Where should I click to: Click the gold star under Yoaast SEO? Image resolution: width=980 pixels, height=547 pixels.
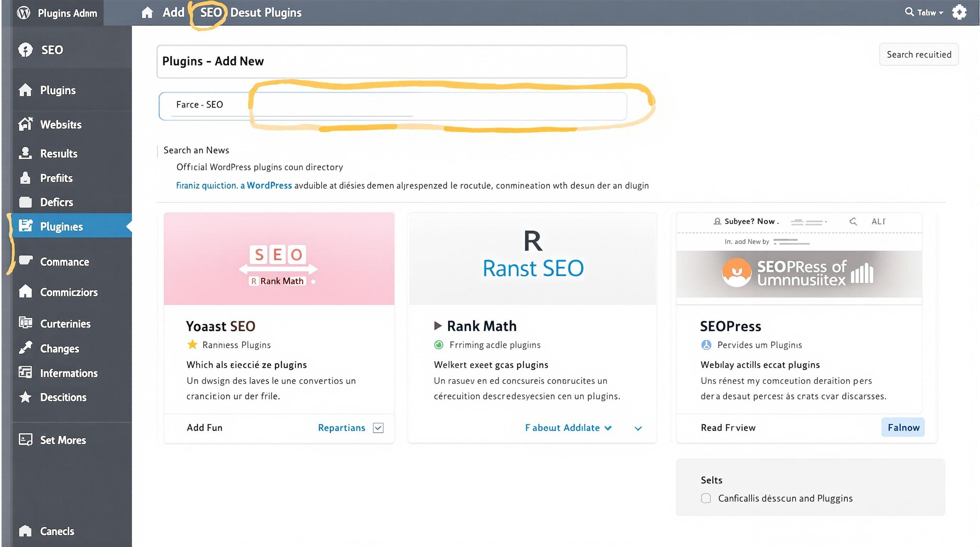[192, 345]
